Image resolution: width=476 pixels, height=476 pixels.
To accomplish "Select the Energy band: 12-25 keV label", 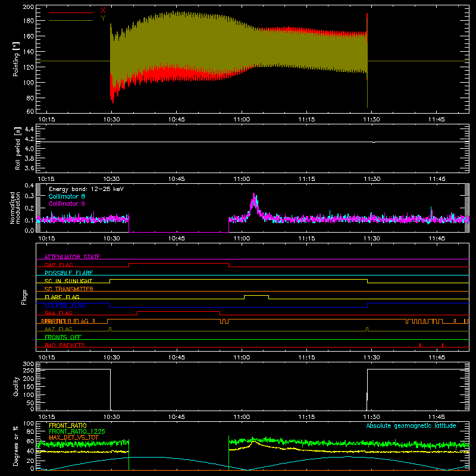I will pos(86,189).
